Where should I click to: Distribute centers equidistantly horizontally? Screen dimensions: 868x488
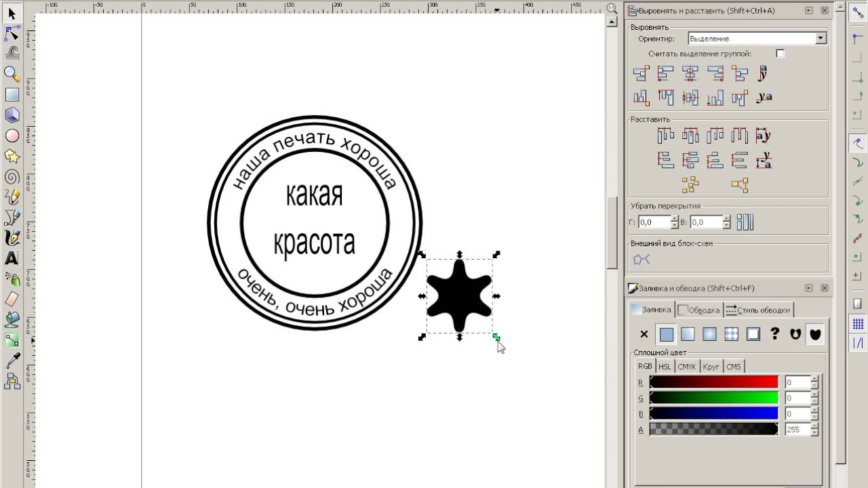[690, 136]
